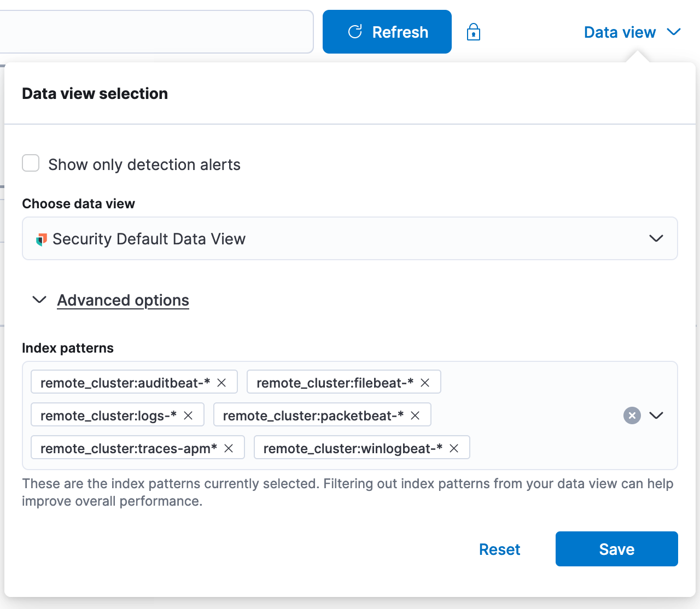
Task: Remove the remote_cluster:filebeat-* index pattern
Action: pyautogui.click(x=425, y=383)
